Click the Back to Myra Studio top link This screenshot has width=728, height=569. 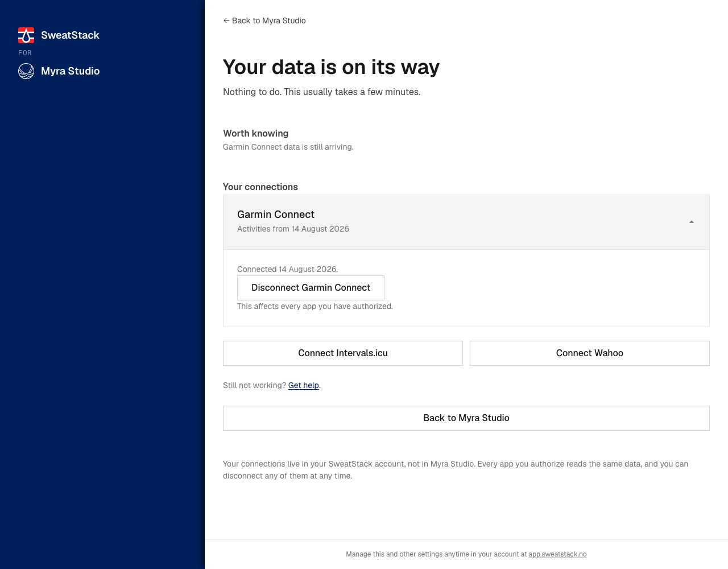pyautogui.click(x=264, y=20)
